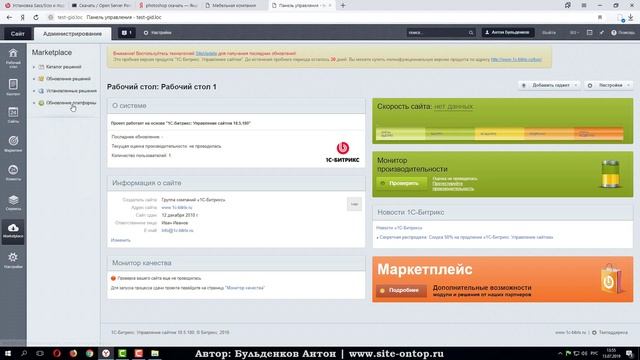Image resolution: width=640 pixels, height=360 pixels.
Task: Click the SiteUpdate link in the warning banner
Action: point(206,53)
